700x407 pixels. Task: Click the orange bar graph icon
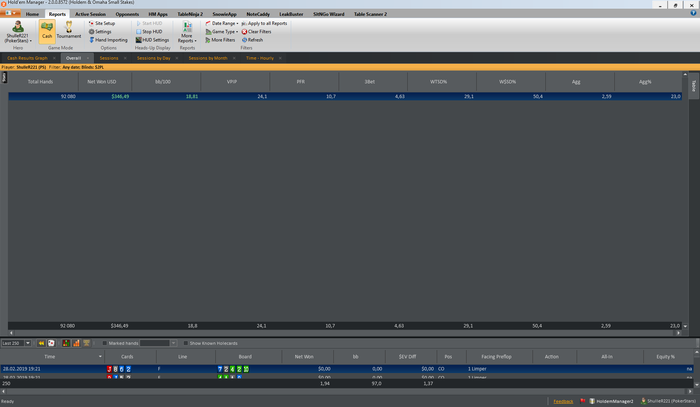[76, 343]
